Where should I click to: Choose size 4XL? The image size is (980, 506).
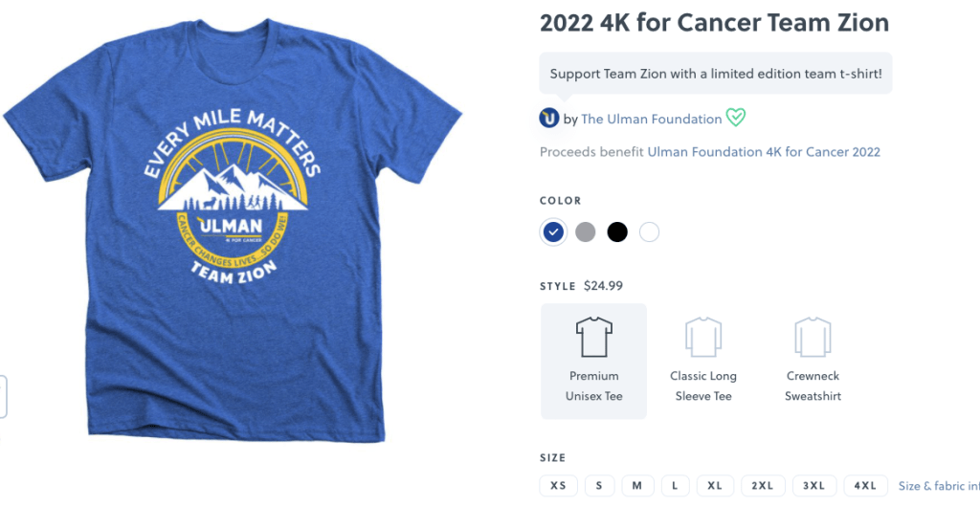click(865, 485)
